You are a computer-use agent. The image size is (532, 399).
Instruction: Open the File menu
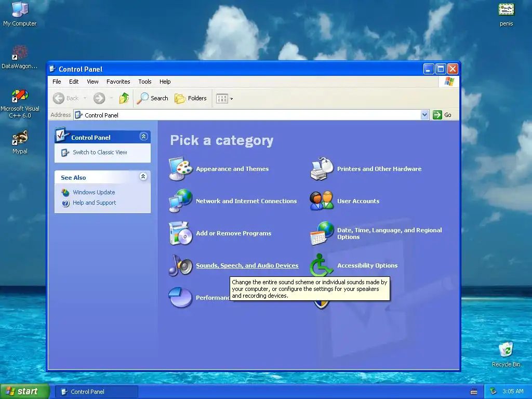tap(57, 82)
